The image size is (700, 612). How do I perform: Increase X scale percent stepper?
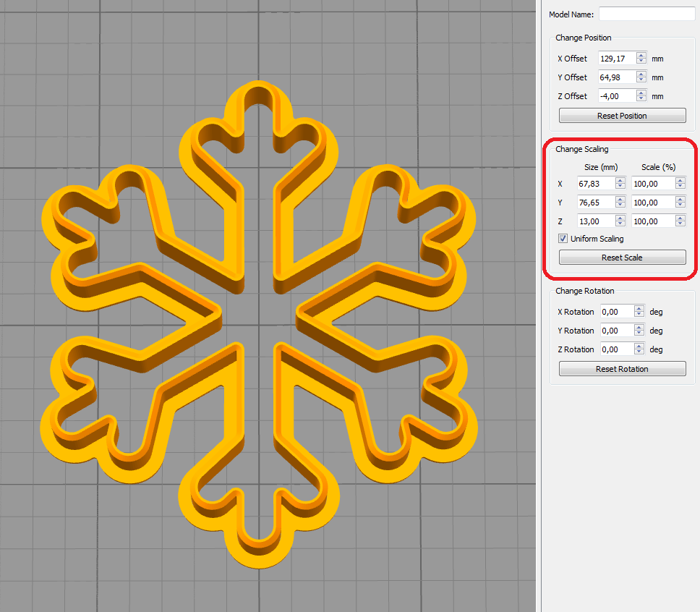680,181
